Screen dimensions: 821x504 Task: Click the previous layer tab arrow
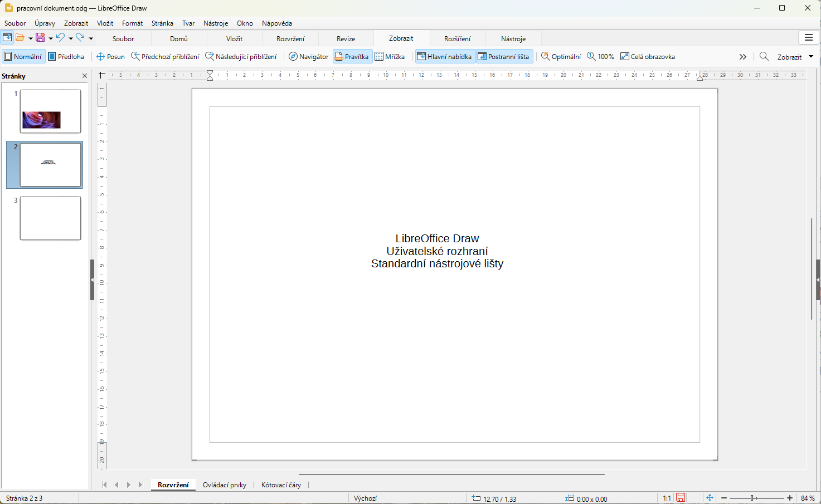(116, 485)
